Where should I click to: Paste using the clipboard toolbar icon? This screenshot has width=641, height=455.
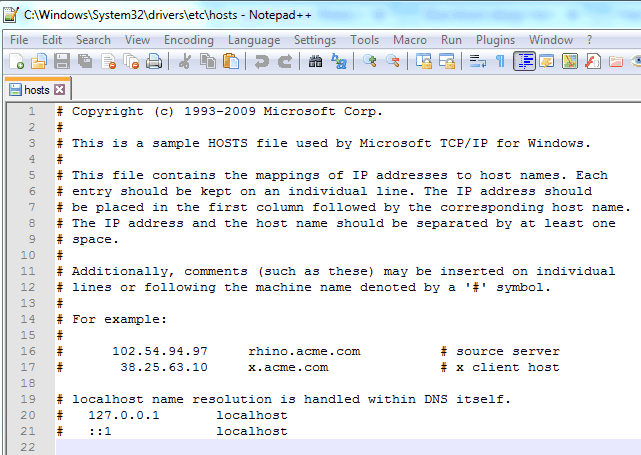[x=231, y=61]
